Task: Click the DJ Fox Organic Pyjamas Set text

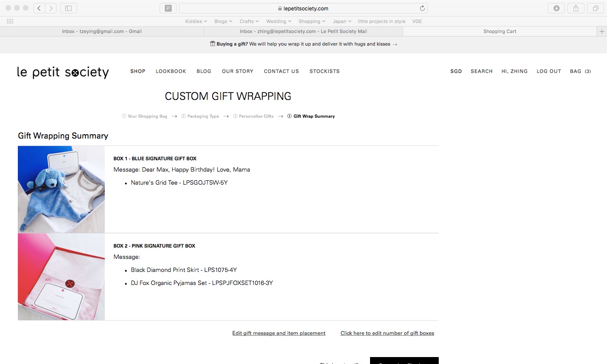Action: tap(202, 283)
